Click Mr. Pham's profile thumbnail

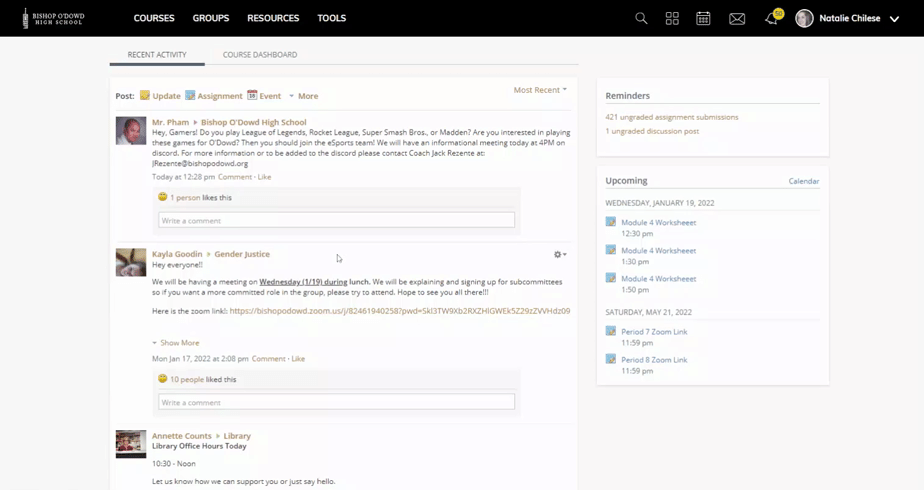(131, 131)
